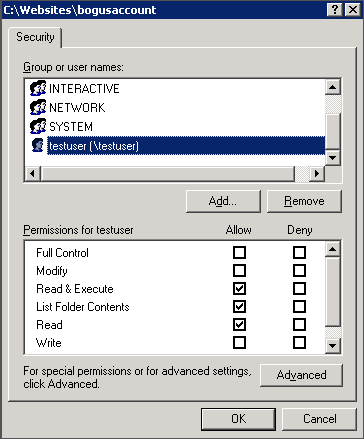The image size is (364, 439).
Task: Click the title bar help question mark
Action: [x=335, y=10]
